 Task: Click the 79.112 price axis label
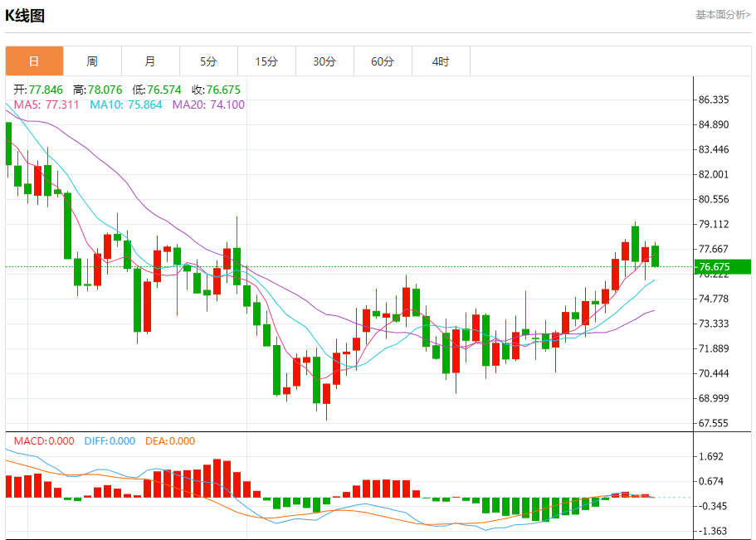tap(714, 224)
